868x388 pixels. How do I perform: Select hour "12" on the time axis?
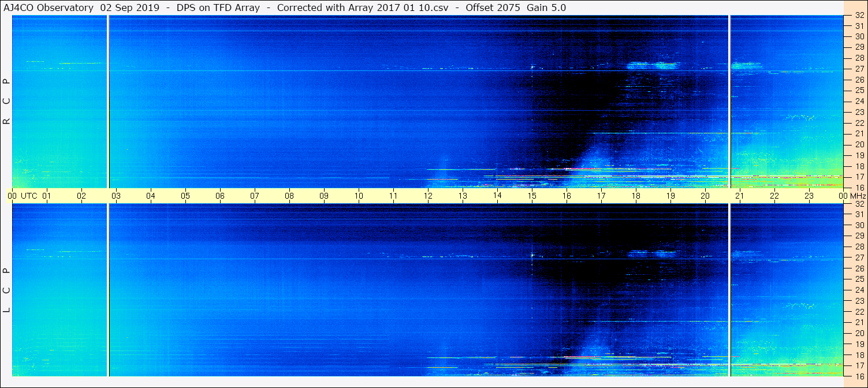click(x=428, y=196)
